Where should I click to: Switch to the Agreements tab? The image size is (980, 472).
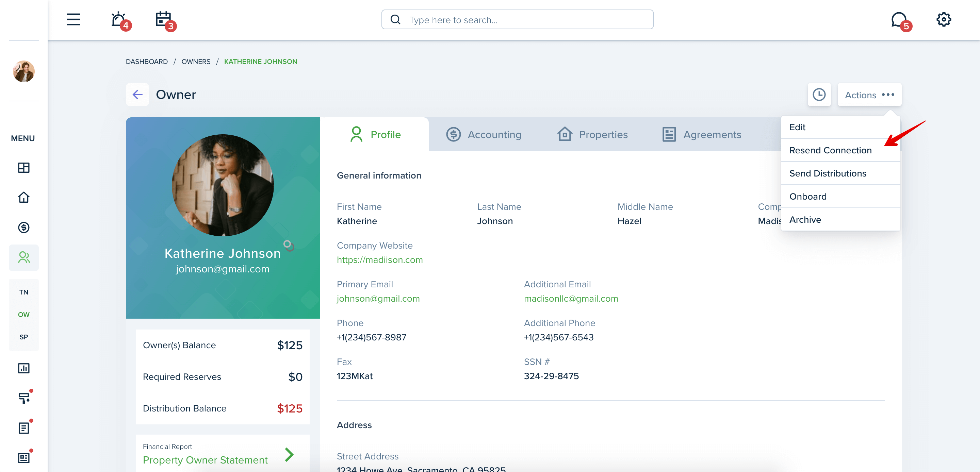pos(702,135)
